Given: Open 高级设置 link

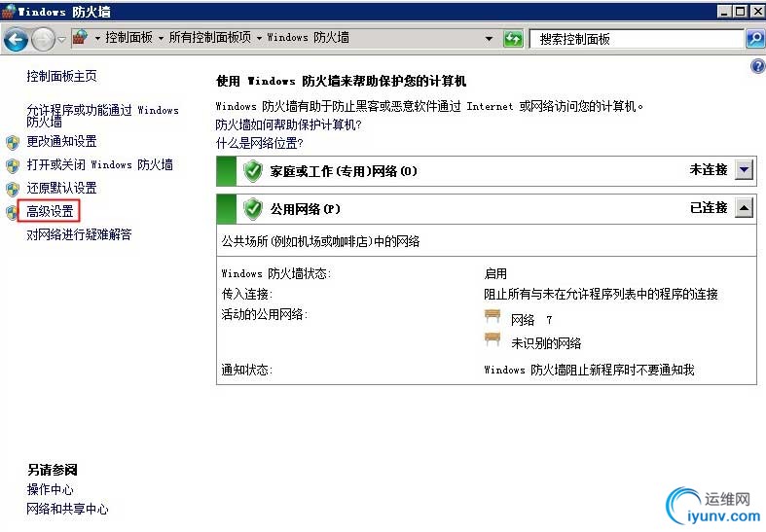Looking at the screenshot, I should pos(50,211).
